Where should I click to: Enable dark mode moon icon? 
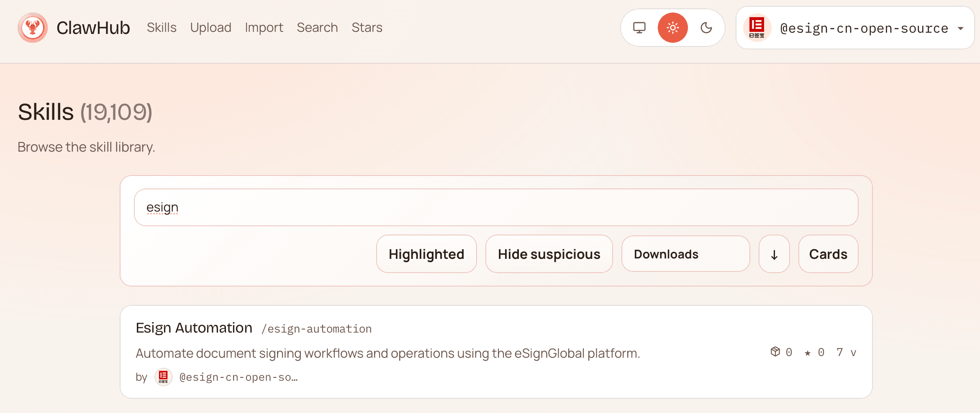tap(706, 28)
